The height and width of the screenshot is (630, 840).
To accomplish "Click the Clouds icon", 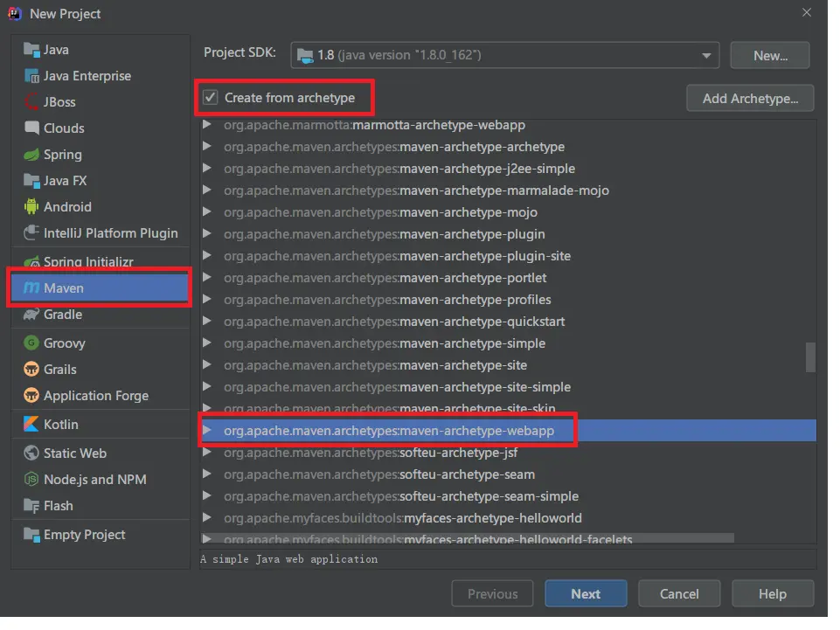I will point(31,129).
